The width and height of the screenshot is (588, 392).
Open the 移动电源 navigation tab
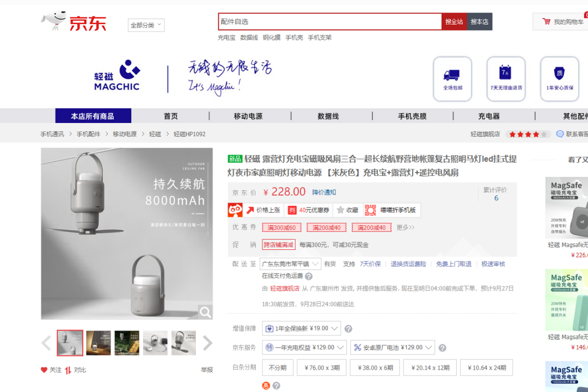tap(248, 117)
